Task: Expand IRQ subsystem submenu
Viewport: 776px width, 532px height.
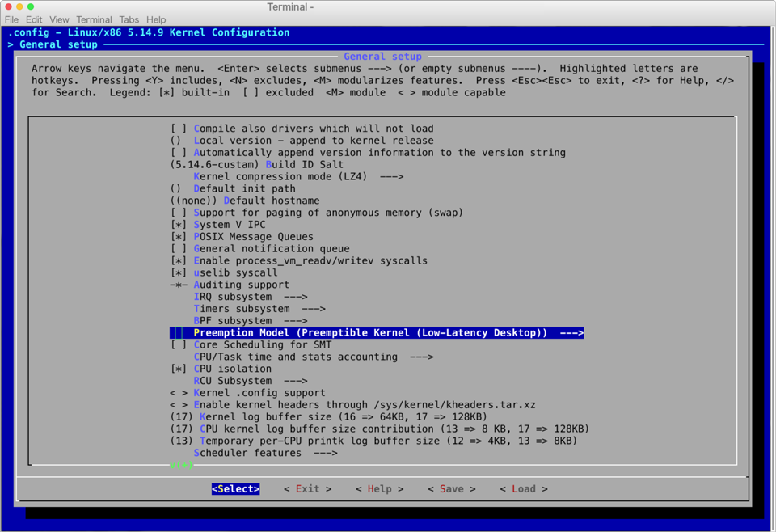Action: point(251,297)
